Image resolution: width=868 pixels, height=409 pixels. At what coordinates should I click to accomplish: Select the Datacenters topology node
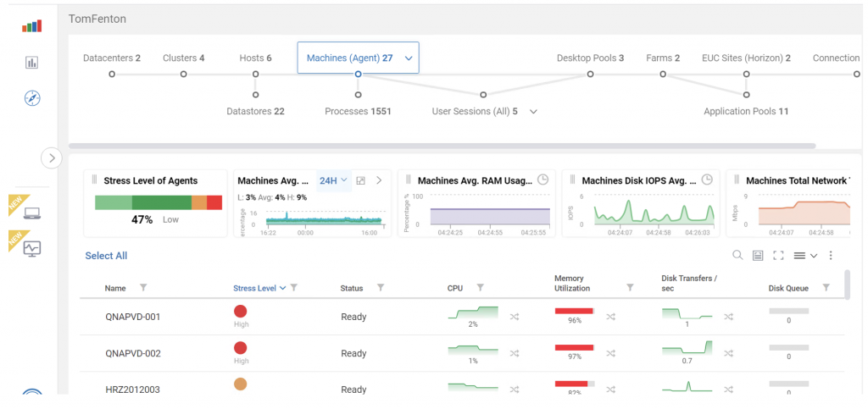[112, 74]
